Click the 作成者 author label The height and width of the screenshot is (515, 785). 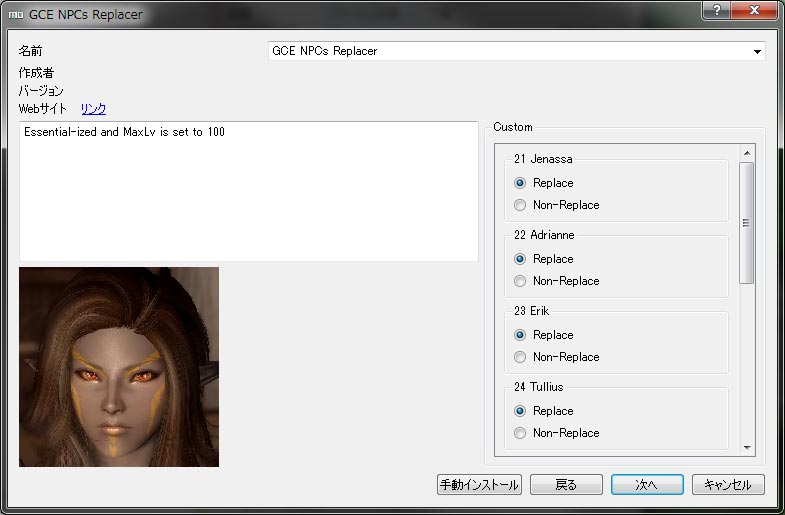point(36,73)
